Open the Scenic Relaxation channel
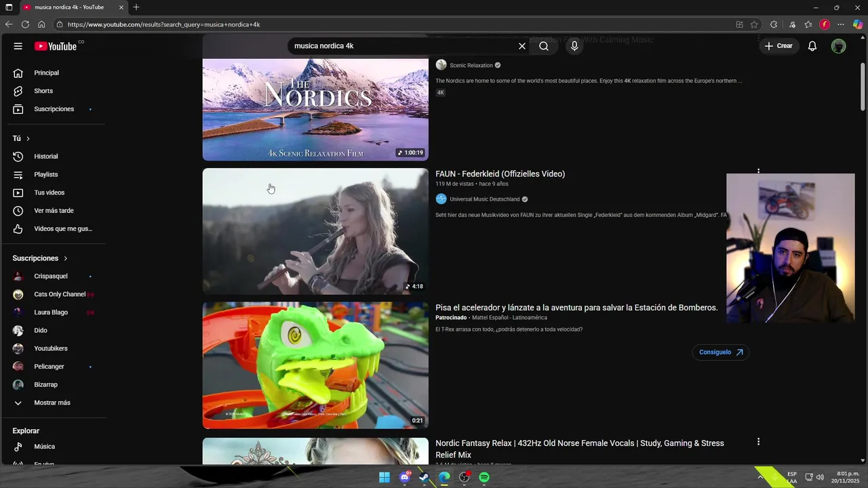Viewport: 868px width, 488px height. tap(471, 65)
